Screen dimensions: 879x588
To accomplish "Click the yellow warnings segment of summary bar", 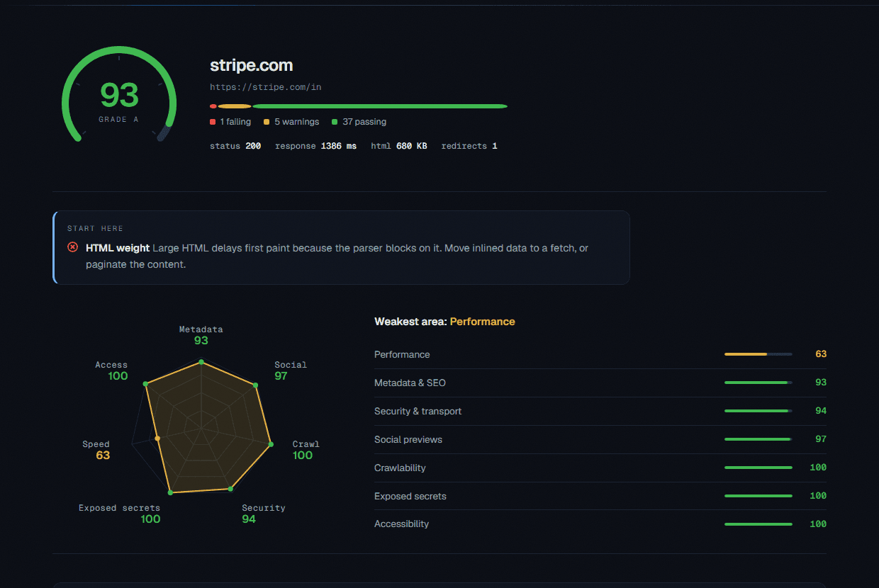I will pyautogui.click(x=235, y=106).
